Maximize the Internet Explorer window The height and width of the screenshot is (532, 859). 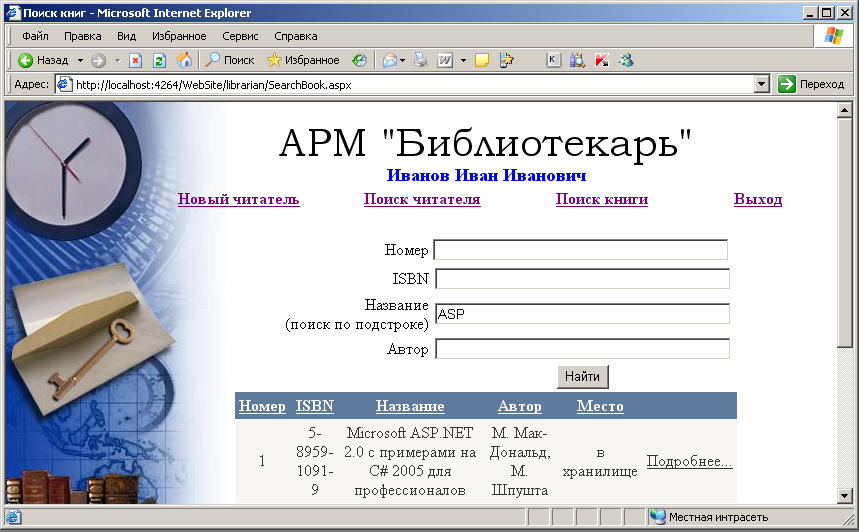click(x=827, y=13)
